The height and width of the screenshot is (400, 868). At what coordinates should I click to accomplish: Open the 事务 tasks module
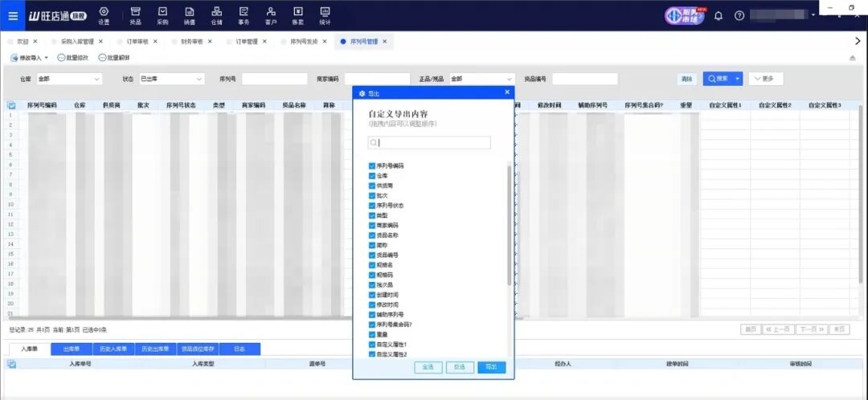[x=244, y=17]
